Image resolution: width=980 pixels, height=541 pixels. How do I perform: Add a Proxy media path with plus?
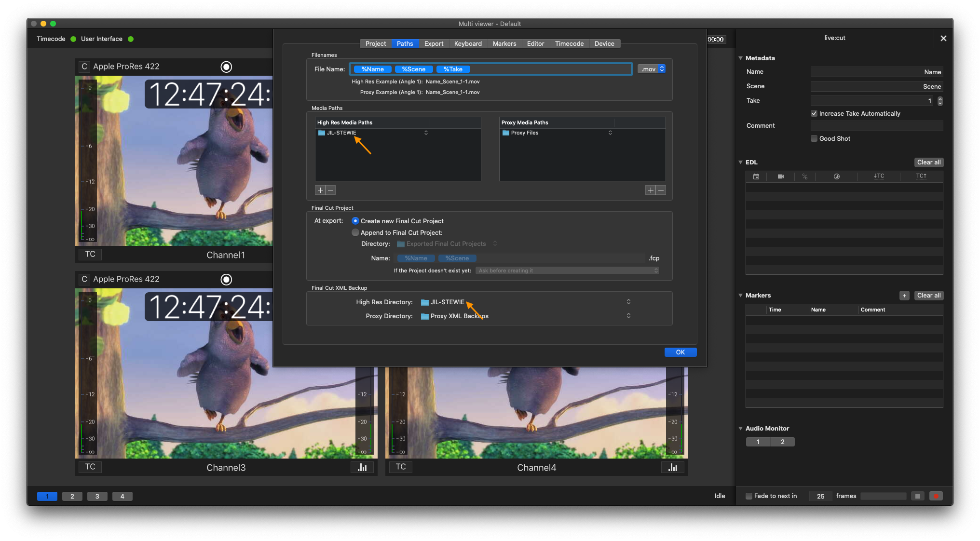651,190
